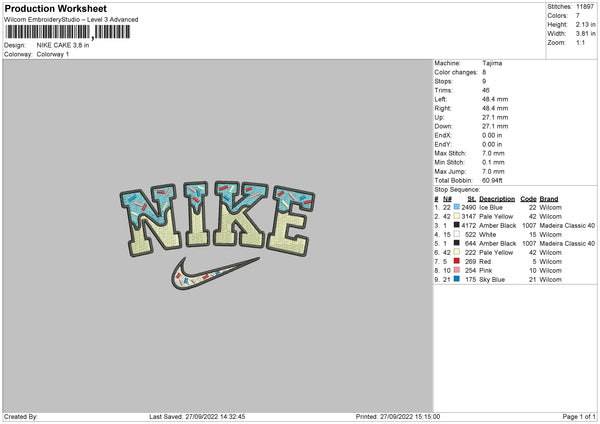Click the Pink color swatch in row 8
600x424 pixels.
457,270
